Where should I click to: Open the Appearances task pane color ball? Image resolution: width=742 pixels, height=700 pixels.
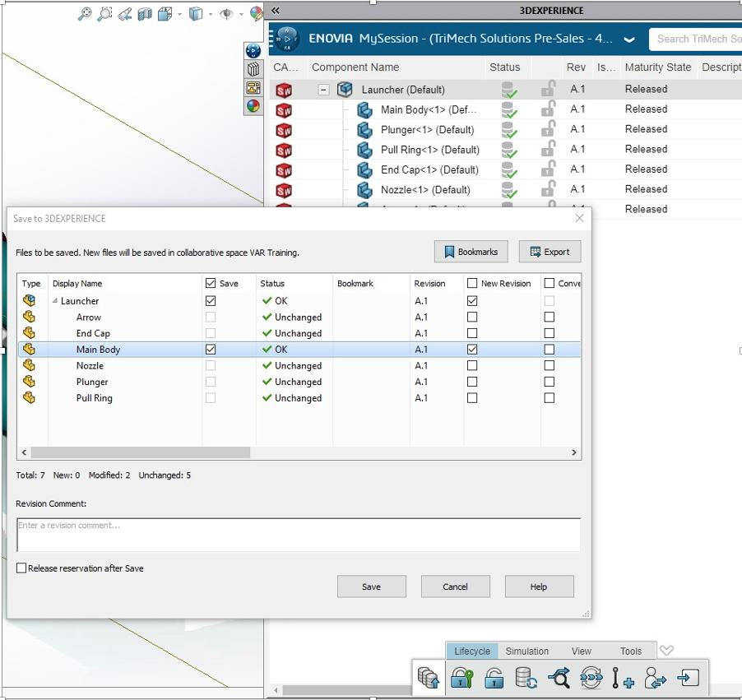253,106
